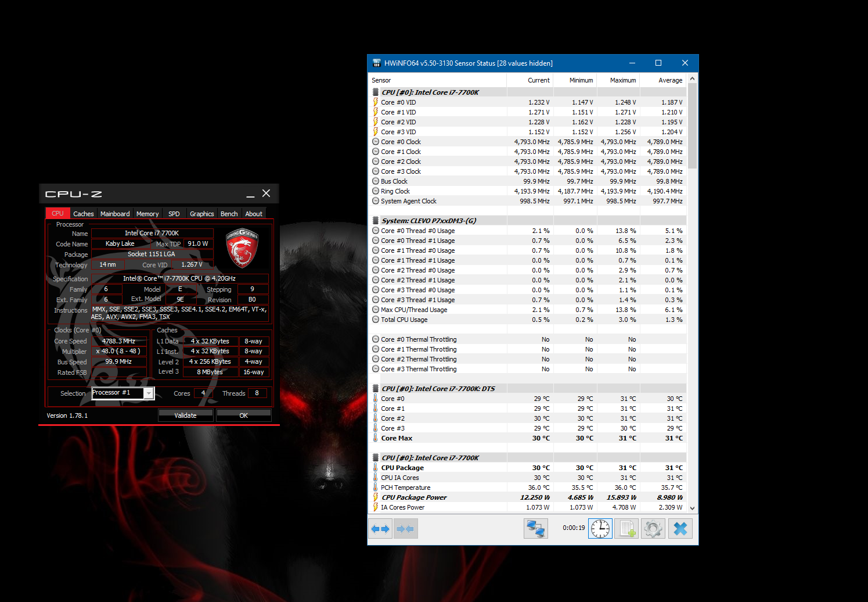Image resolution: width=868 pixels, height=602 pixels.
Task: Click the Minimum column header
Action: (x=575, y=80)
